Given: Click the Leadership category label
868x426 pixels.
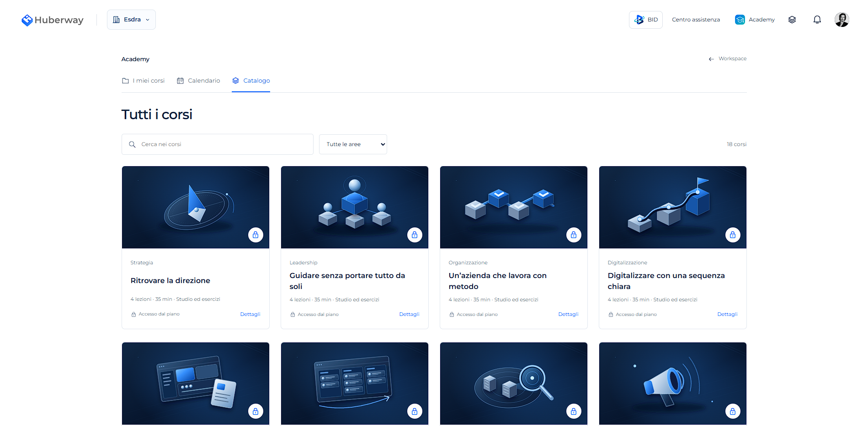Looking at the screenshot, I should [x=304, y=263].
